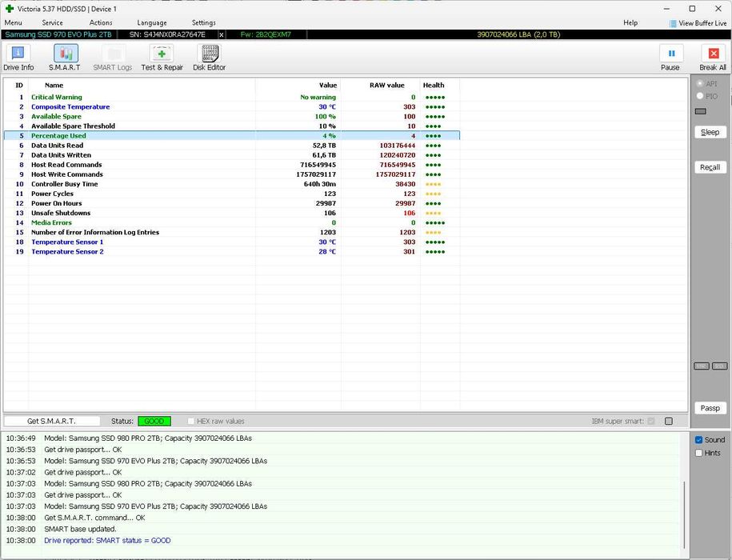732x560 pixels.
Task: Click the 61,6 TB written value
Action: pos(324,155)
